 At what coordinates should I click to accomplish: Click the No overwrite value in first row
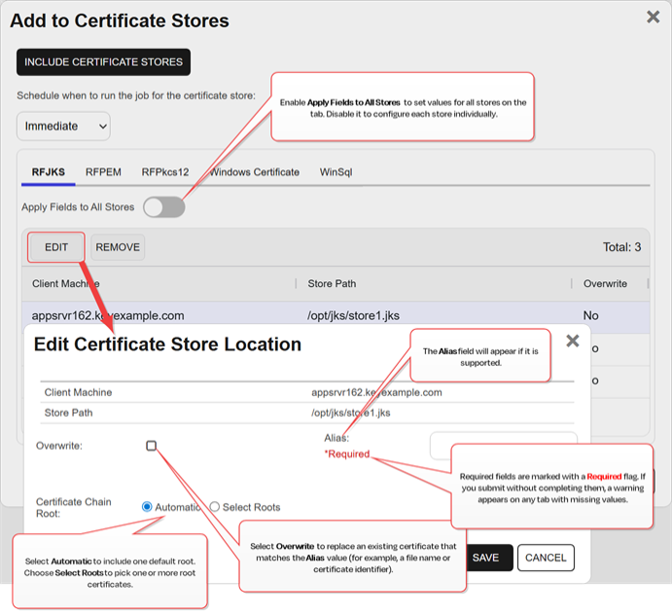pyautogui.click(x=590, y=316)
